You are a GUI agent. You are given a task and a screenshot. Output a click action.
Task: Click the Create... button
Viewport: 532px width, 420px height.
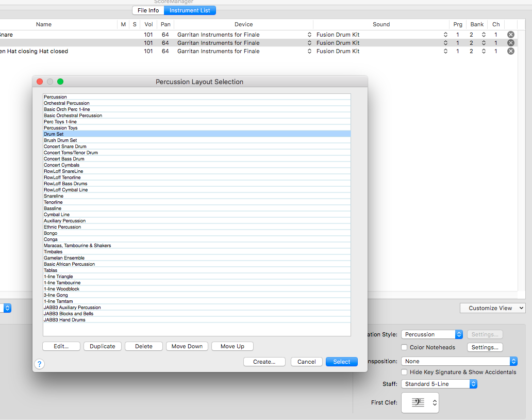[264, 362]
